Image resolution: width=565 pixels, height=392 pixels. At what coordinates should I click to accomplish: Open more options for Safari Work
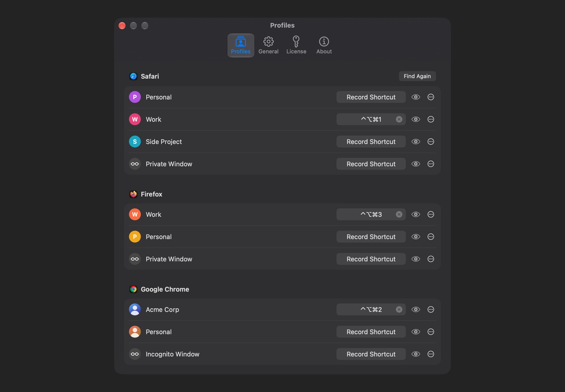click(431, 119)
